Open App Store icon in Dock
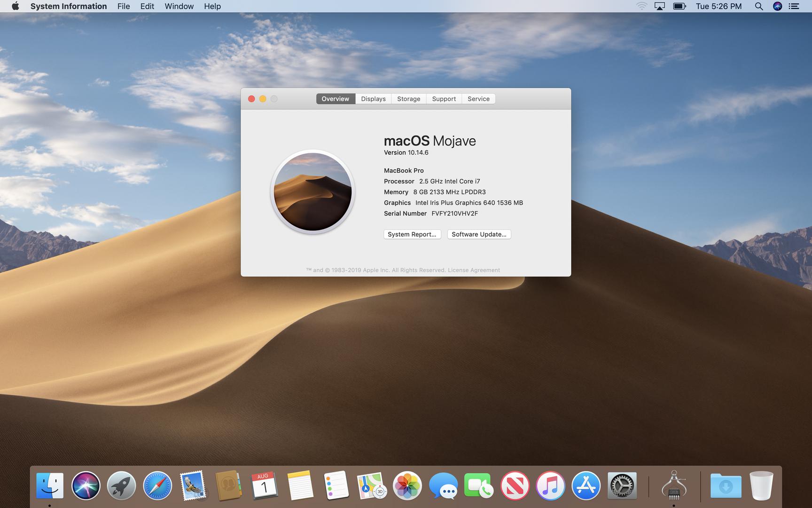The height and width of the screenshot is (508, 812). pyautogui.click(x=586, y=485)
